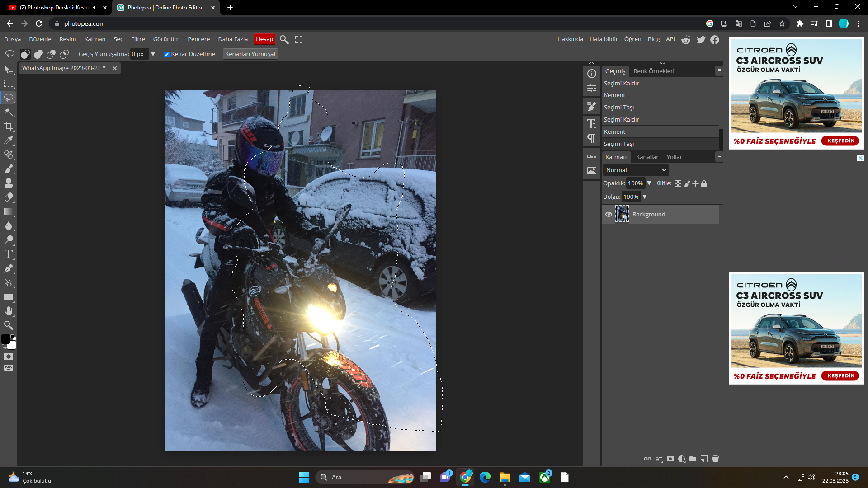Click Background layer thumbnail
This screenshot has width=868, height=488.
point(622,214)
